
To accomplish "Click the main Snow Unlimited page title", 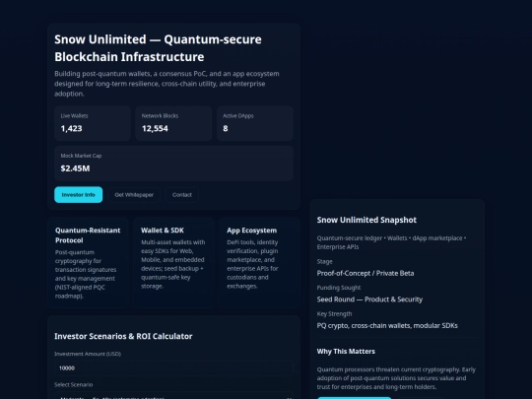I will coord(158,48).
